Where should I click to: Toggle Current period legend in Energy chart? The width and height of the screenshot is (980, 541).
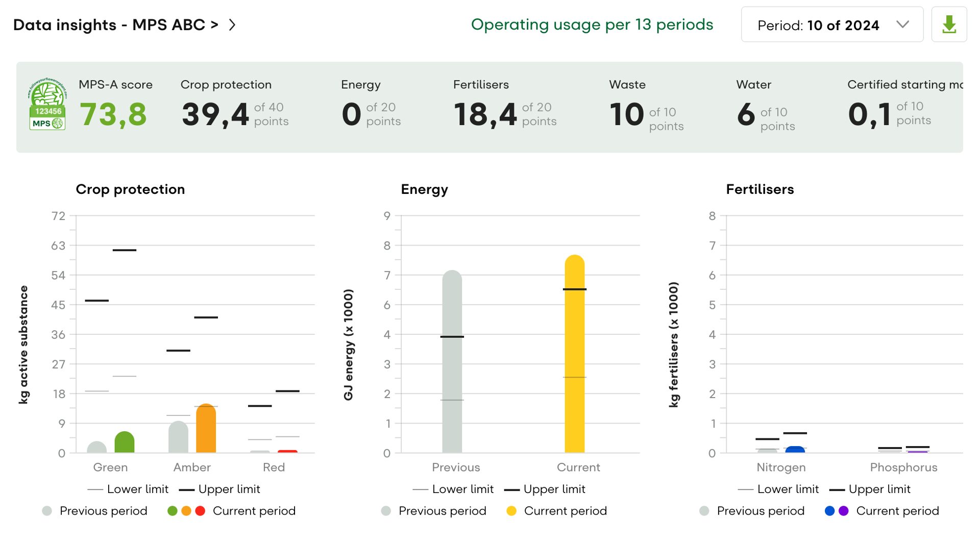(x=556, y=511)
